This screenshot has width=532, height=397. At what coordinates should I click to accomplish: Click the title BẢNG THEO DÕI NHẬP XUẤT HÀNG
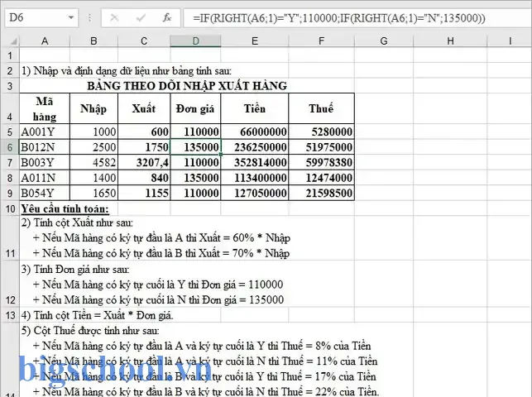click(x=187, y=86)
